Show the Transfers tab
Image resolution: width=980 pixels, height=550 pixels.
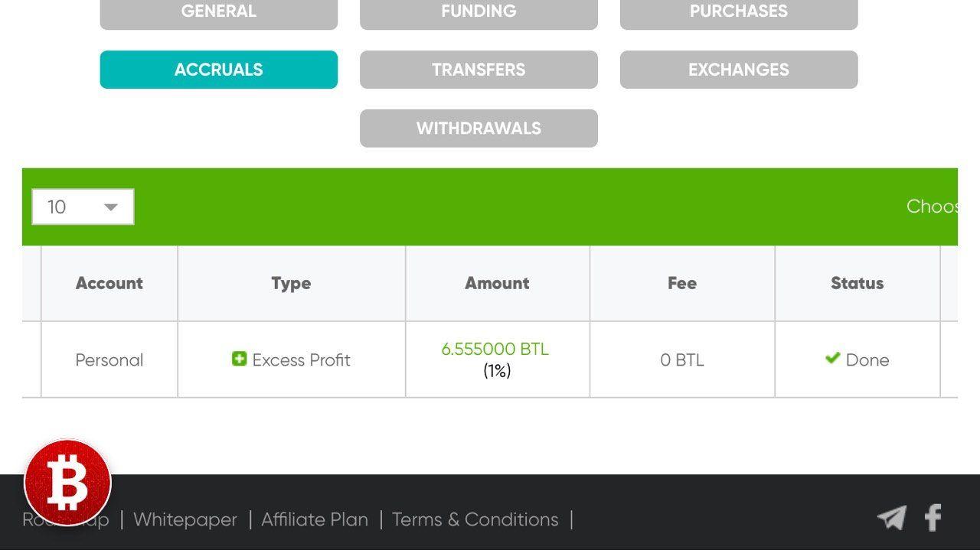479,70
